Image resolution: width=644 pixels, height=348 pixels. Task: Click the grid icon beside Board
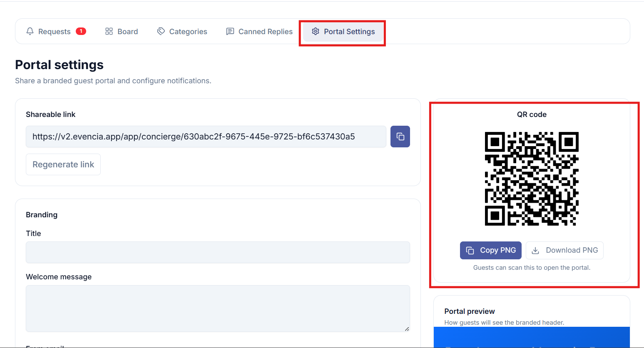(109, 31)
